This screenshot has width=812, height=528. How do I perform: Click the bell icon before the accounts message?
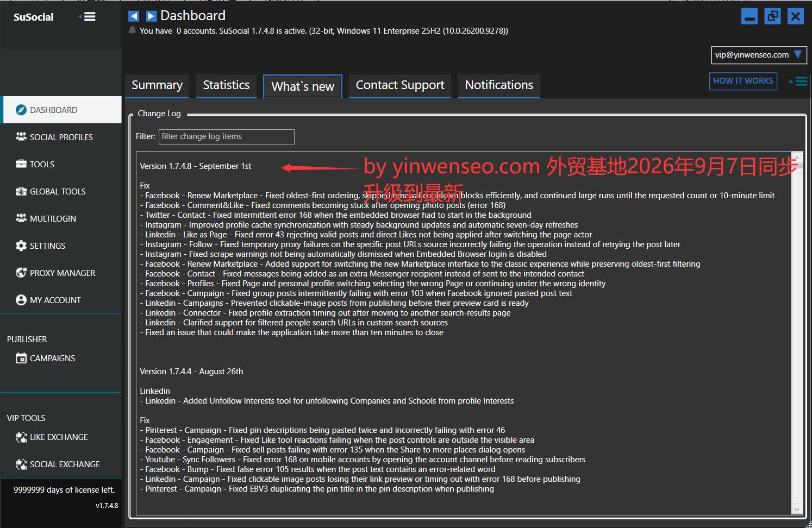pyautogui.click(x=132, y=30)
